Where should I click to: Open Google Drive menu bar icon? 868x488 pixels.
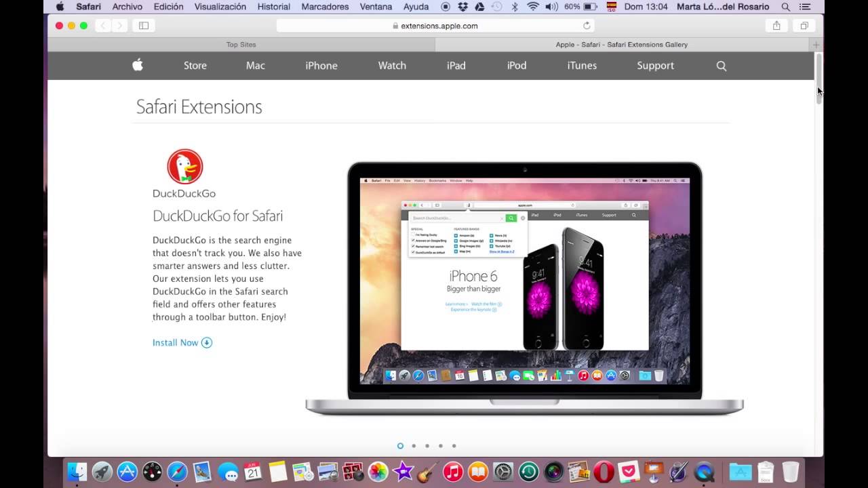479,7
